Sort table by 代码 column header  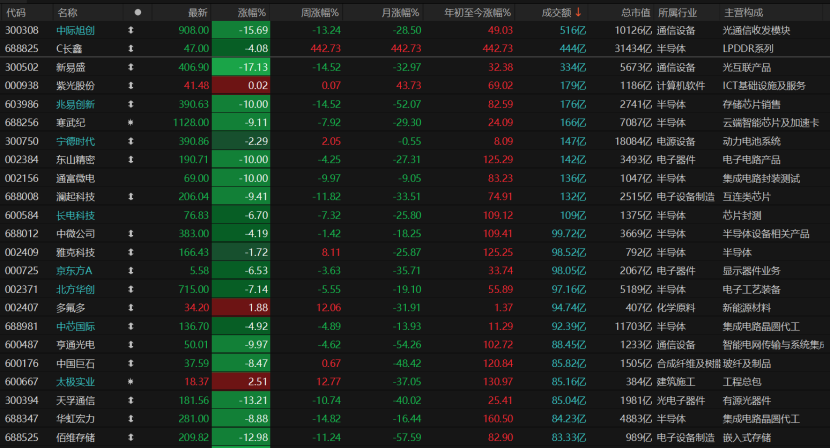pos(15,12)
